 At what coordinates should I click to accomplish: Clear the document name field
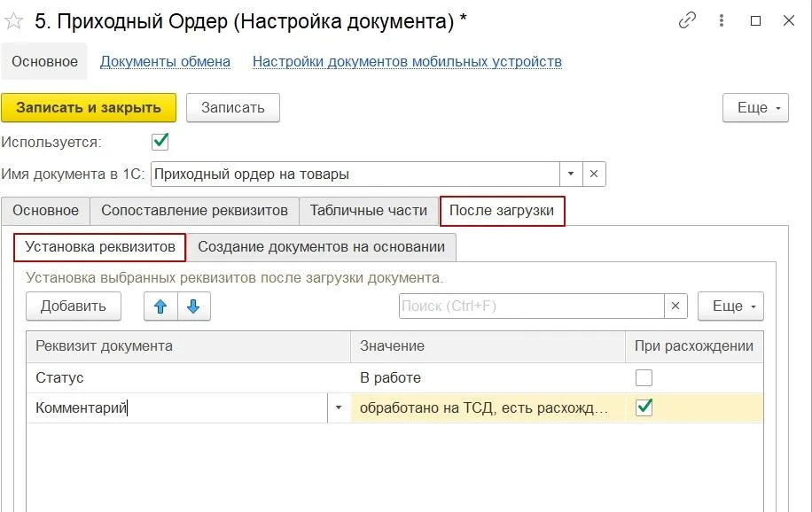[592, 174]
